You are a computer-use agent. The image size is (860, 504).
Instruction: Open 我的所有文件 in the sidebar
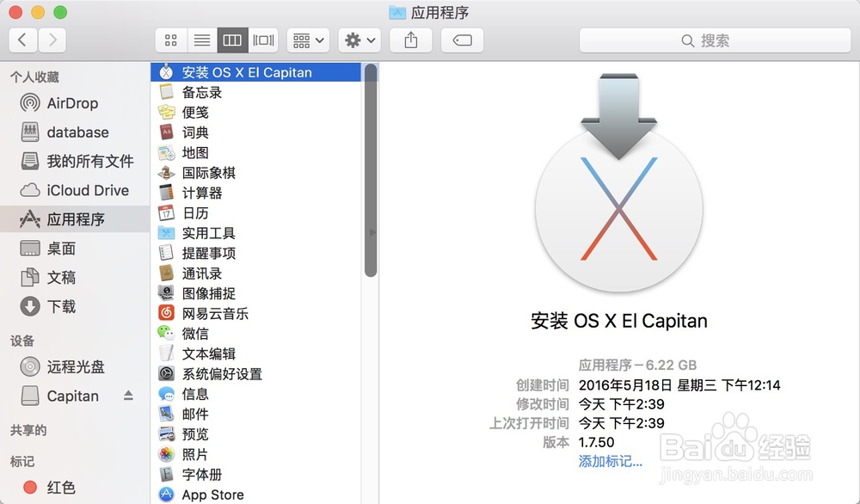[x=75, y=161]
